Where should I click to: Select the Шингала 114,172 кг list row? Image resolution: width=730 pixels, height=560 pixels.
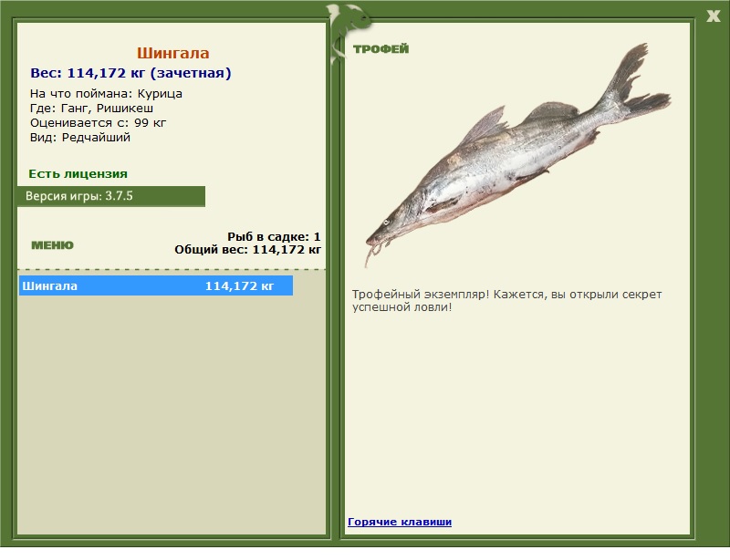point(156,285)
